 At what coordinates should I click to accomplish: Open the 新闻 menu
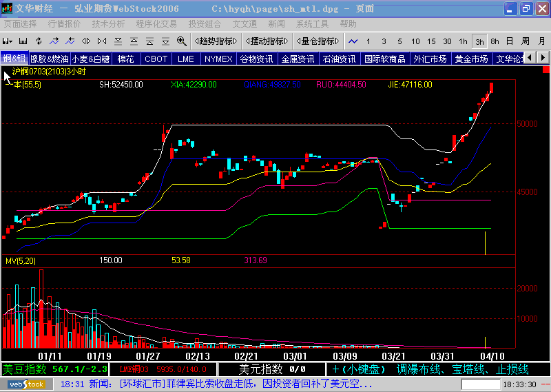(x=277, y=24)
